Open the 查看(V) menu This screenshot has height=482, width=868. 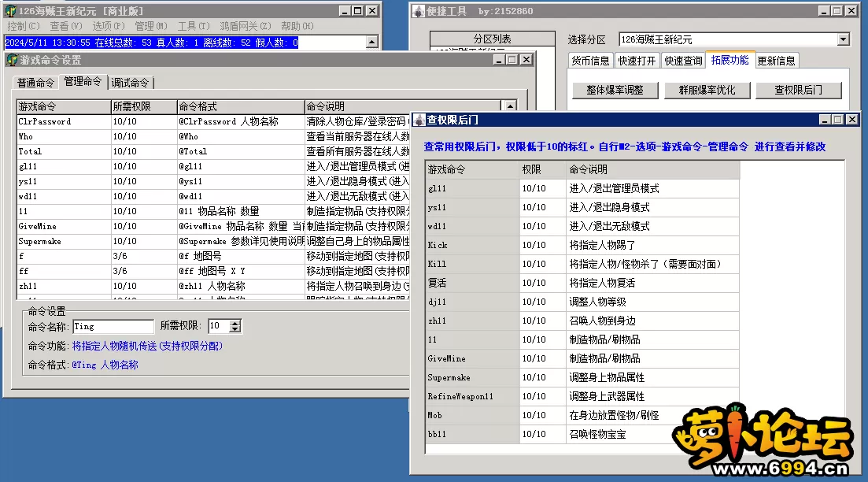tap(66, 26)
